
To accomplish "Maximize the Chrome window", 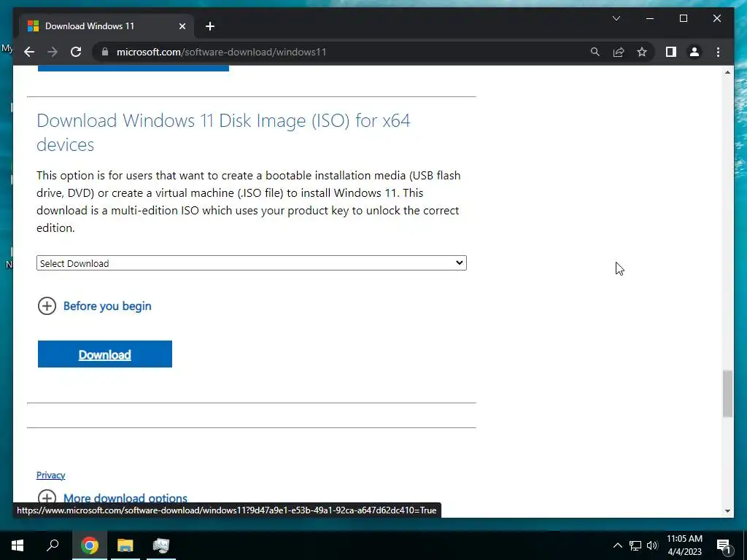I will point(683,18).
